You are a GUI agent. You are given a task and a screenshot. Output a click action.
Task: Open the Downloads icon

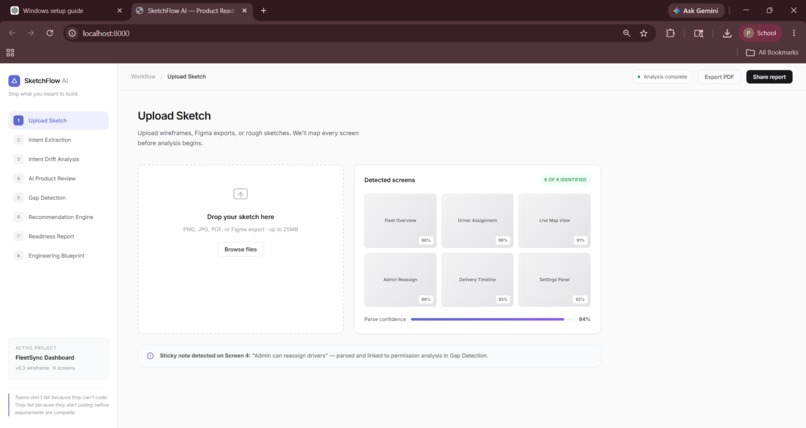pyautogui.click(x=727, y=33)
